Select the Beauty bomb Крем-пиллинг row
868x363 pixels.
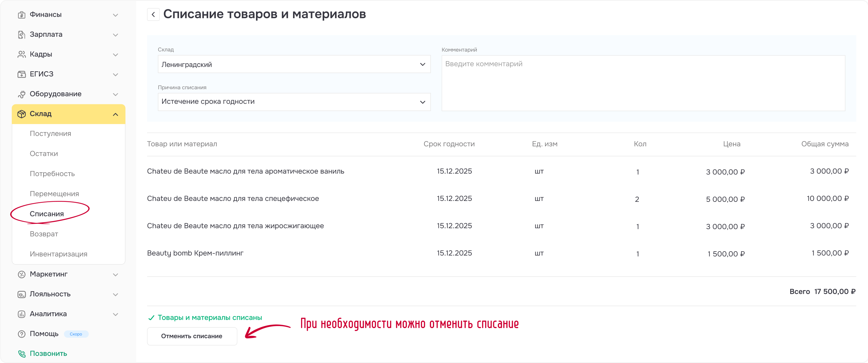501,253
